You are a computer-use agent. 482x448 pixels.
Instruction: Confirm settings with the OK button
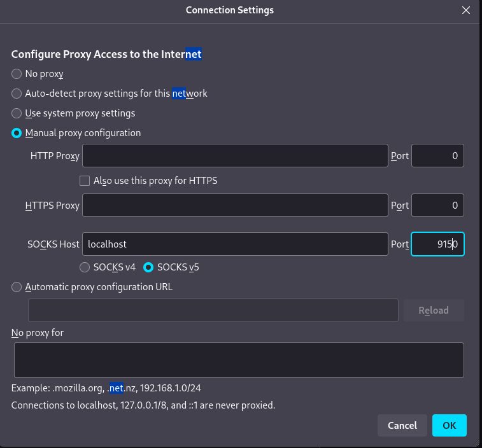[449, 426]
